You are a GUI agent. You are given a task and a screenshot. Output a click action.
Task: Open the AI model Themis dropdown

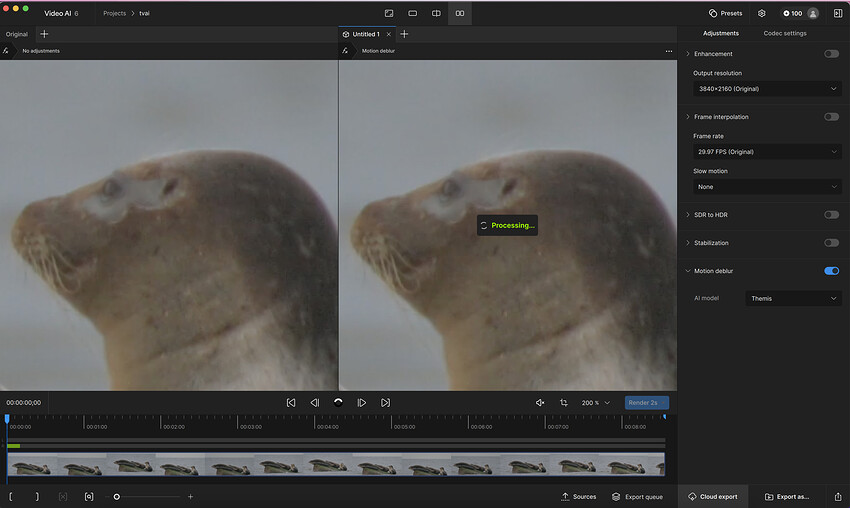coord(793,298)
